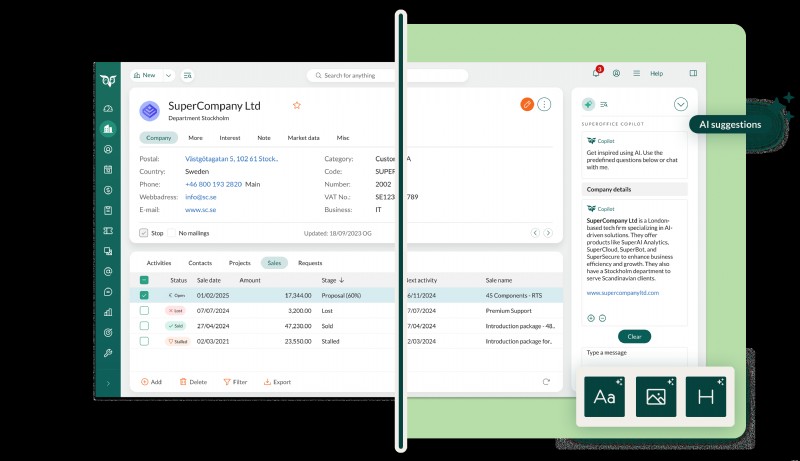Go to the previous company with the left arrow
Viewport: 800px width, 461px height.
coord(535,233)
